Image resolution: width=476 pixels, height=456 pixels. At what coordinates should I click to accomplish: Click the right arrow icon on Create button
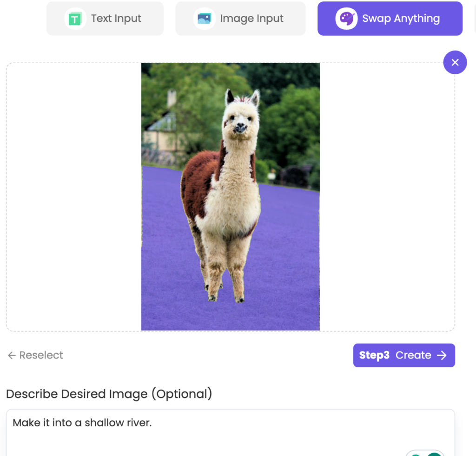(x=442, y=355)
